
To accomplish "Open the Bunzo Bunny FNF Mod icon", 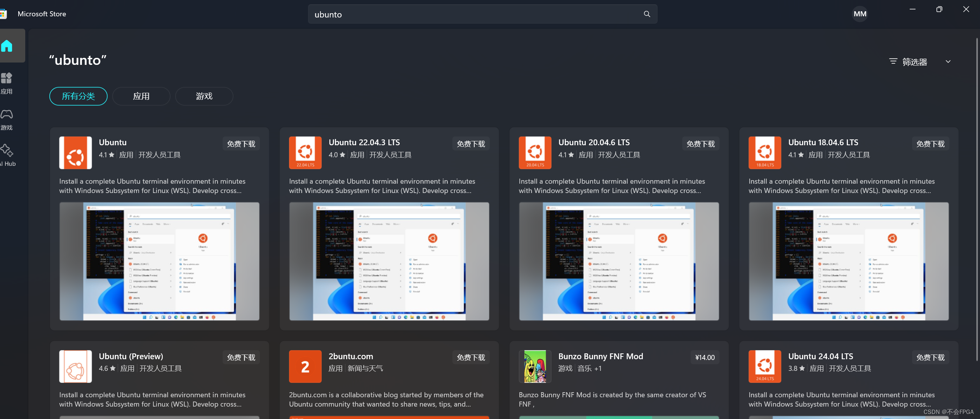I will (x=535, y=367).
